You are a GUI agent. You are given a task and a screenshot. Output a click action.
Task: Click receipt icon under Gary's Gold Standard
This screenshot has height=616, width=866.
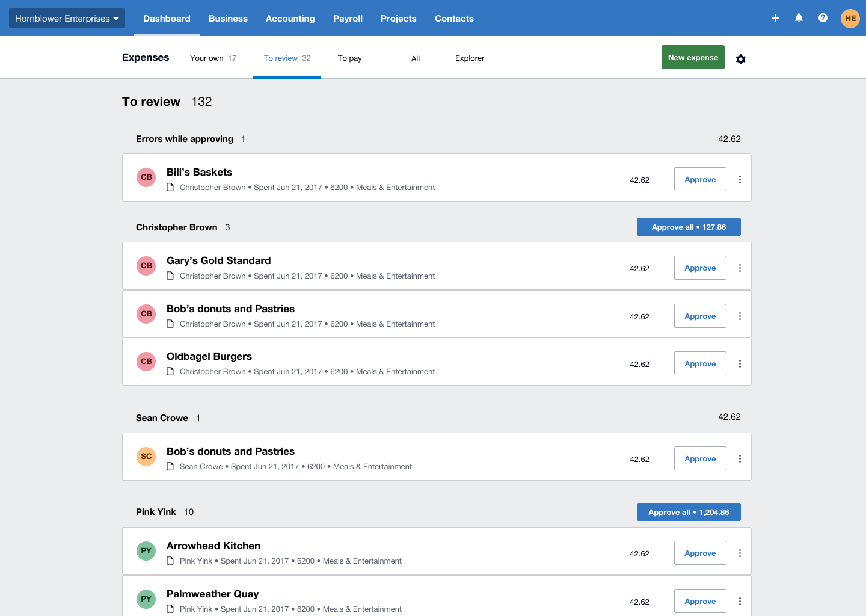pos(170,276)
